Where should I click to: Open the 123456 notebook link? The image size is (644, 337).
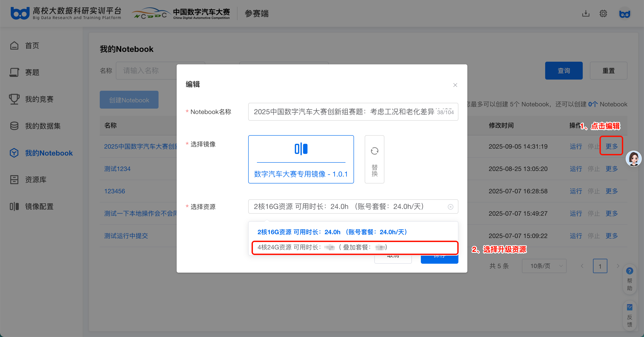click(x=114, y=191)
